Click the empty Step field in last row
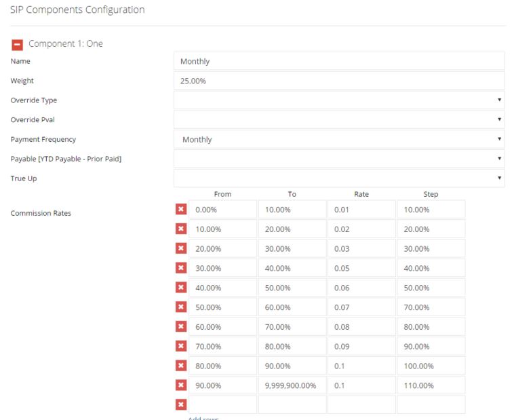Viewport: 516px width, 420px height. (431, 404)
